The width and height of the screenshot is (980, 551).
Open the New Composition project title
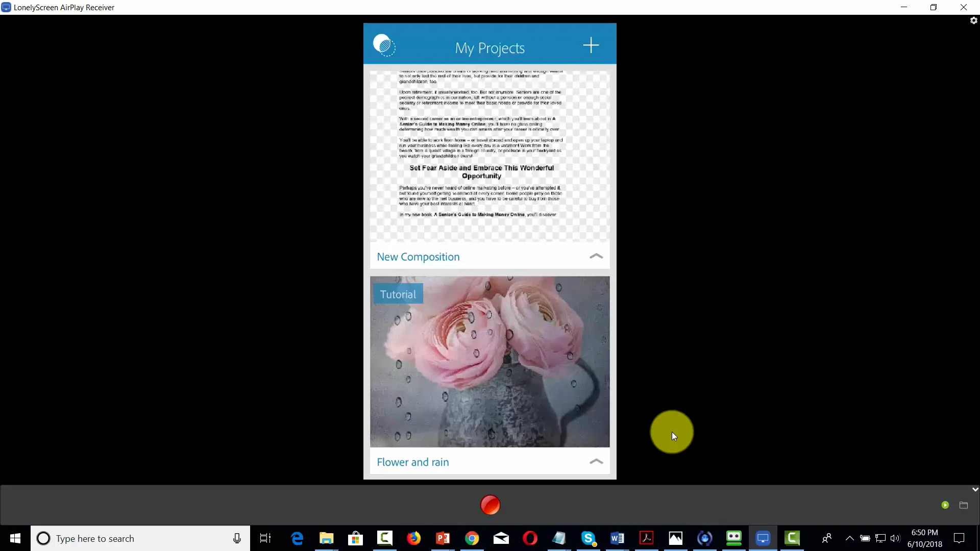(418, 257)
